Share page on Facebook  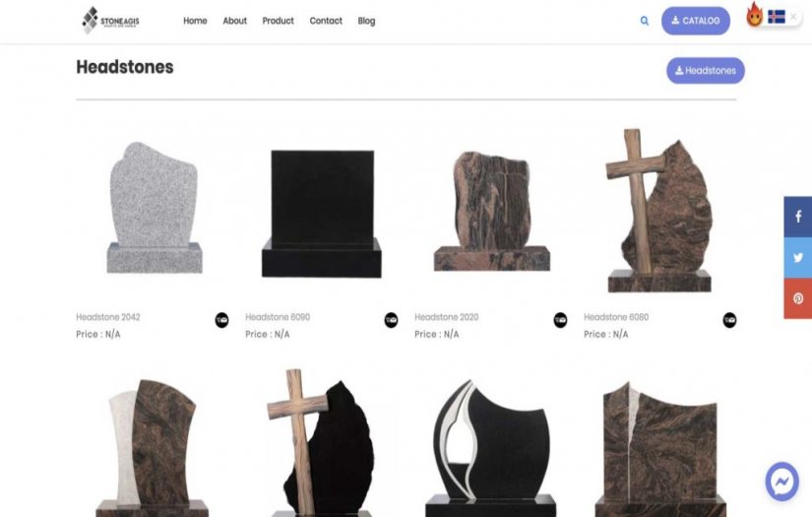point(798,217)
